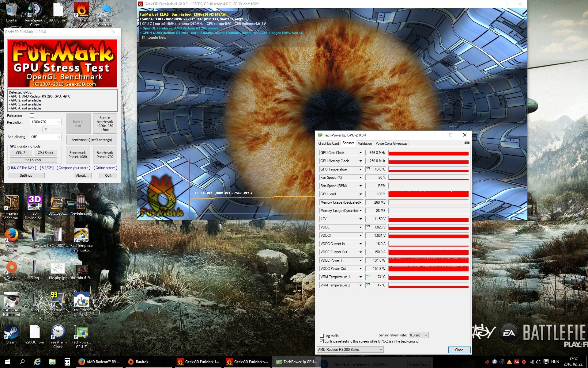Image resolution: width=588 pixels, height=368 pixels.
Task: Open the 390OC.rom file icon
Action: click(x=58, y=13)
